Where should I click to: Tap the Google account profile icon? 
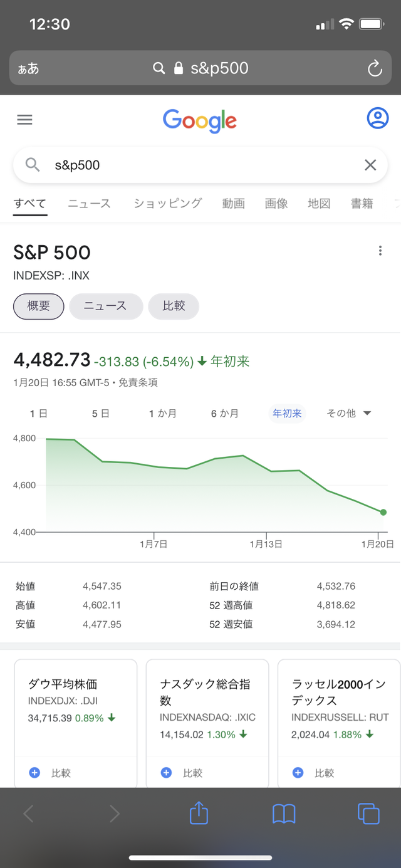(x=377, y=118)
